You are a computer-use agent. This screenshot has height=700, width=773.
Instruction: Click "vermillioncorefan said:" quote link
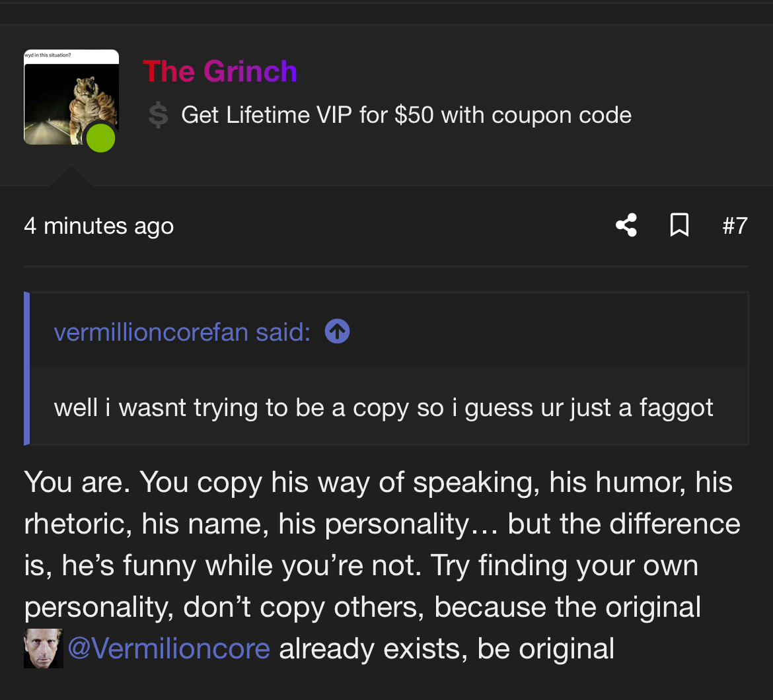tap(182, 332)
